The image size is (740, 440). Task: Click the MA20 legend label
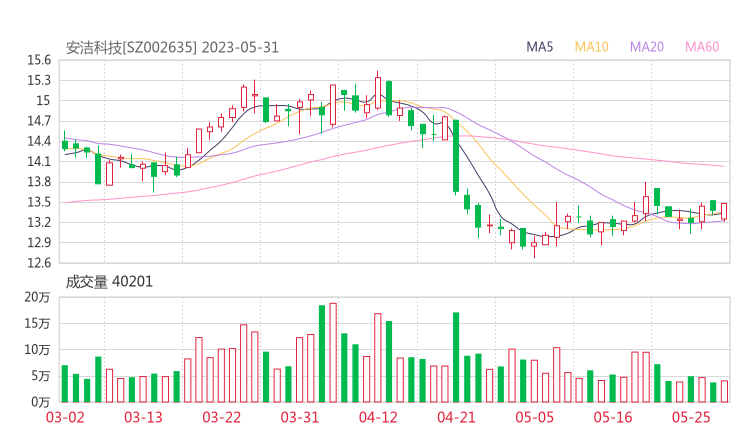(647, 47)
